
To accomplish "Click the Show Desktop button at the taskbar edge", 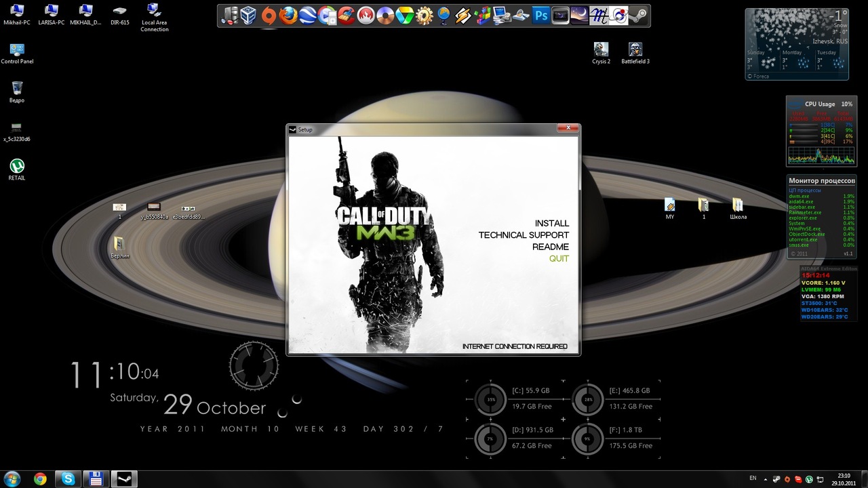I will [x=865, y=479].
